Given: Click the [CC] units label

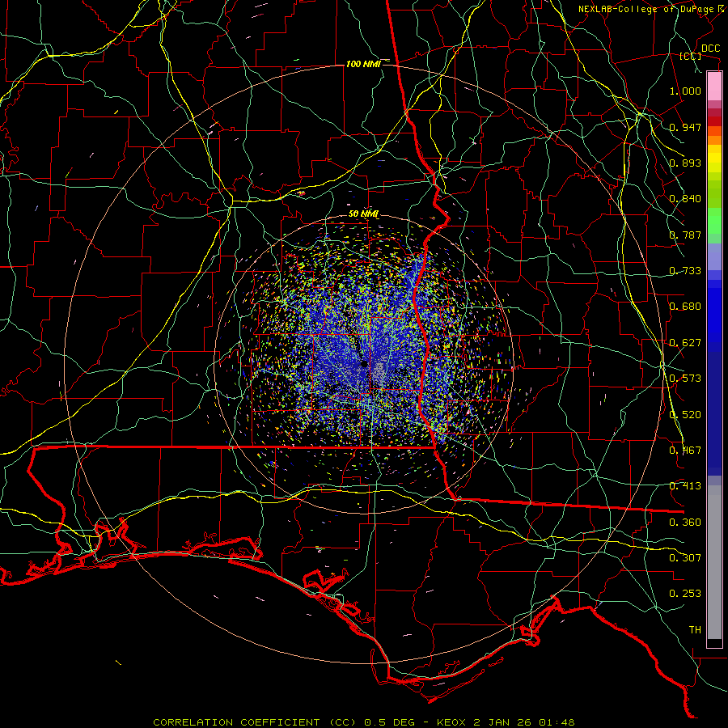Looking at the screenshot, I should pos(691,56).
